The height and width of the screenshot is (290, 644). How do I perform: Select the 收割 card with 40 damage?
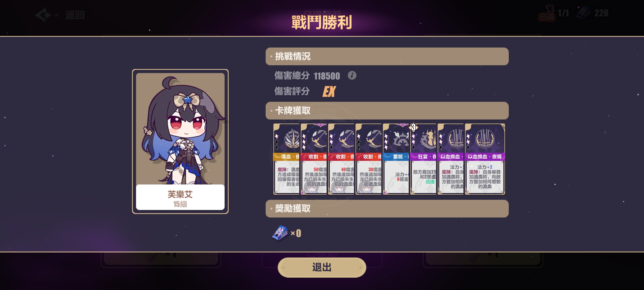tap(341, 159)
